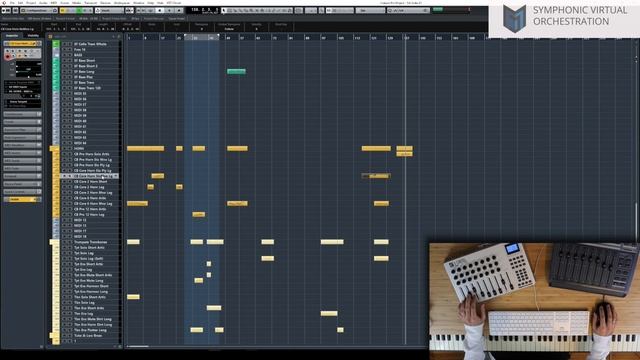Open the Window menu
This screenshot has height=360, width=640.
click(x=138, y=3)
